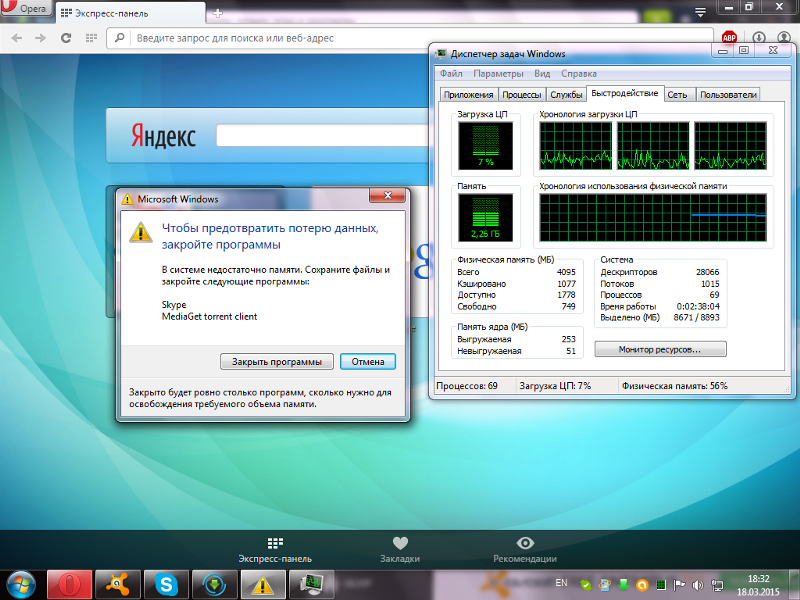Click the EN language indicator in tray
The width and height of the screenshot is (800, 600).
(561, 582)
